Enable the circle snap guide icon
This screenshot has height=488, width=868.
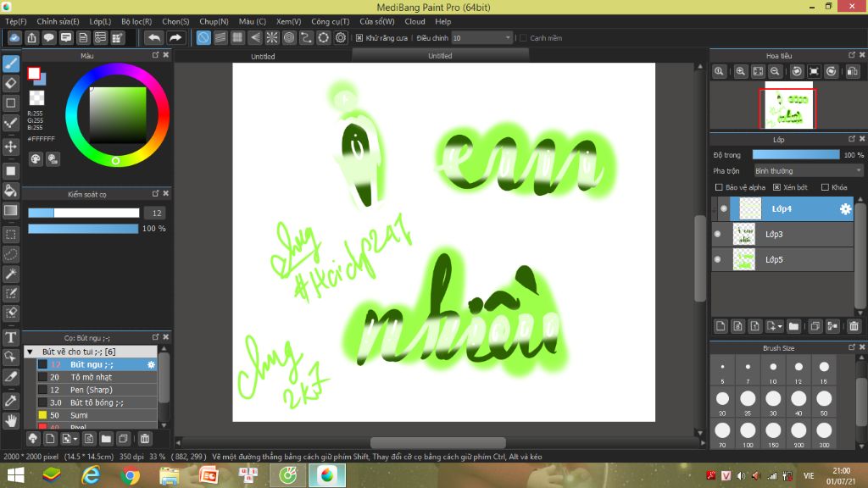point(289,37)
